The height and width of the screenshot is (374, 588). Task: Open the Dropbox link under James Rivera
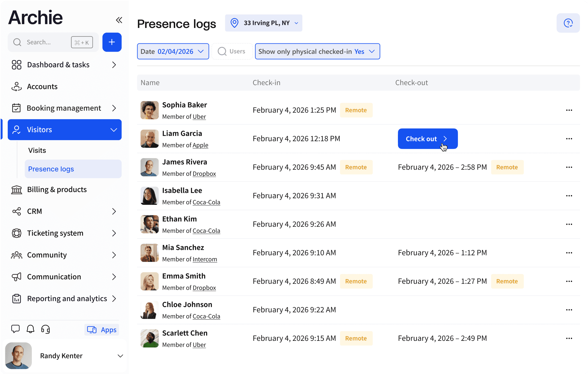tap(204, 174)
